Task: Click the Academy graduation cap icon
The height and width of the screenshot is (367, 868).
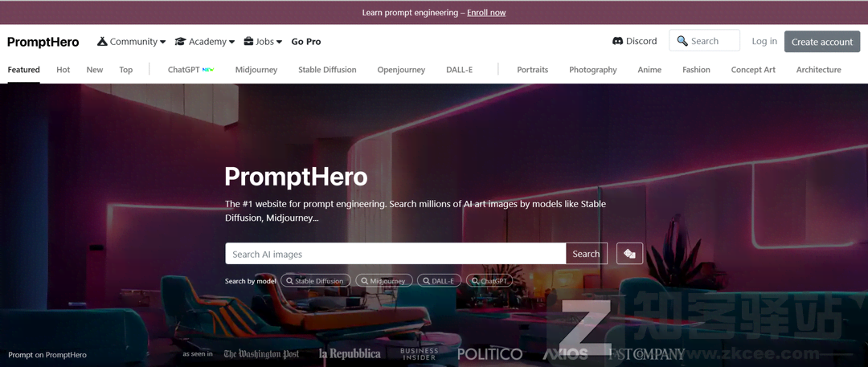Action: coord(180,42)
